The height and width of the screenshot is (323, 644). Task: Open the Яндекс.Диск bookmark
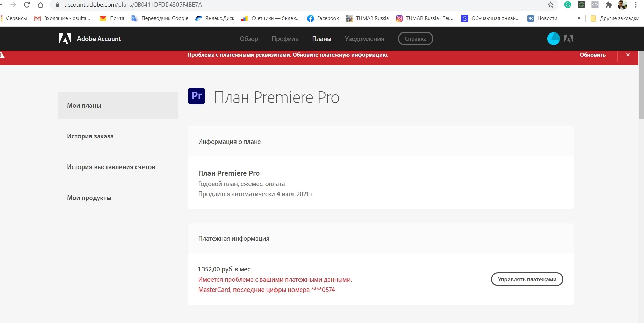tap(215, 18)
